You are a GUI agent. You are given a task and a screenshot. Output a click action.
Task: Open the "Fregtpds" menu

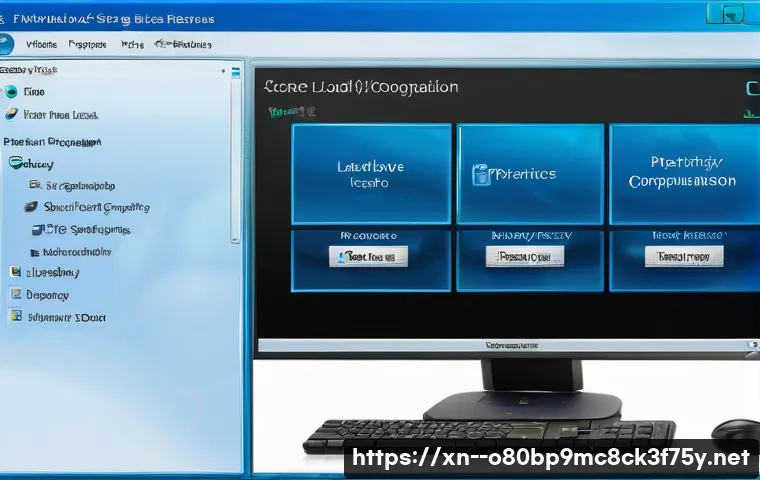87,45
